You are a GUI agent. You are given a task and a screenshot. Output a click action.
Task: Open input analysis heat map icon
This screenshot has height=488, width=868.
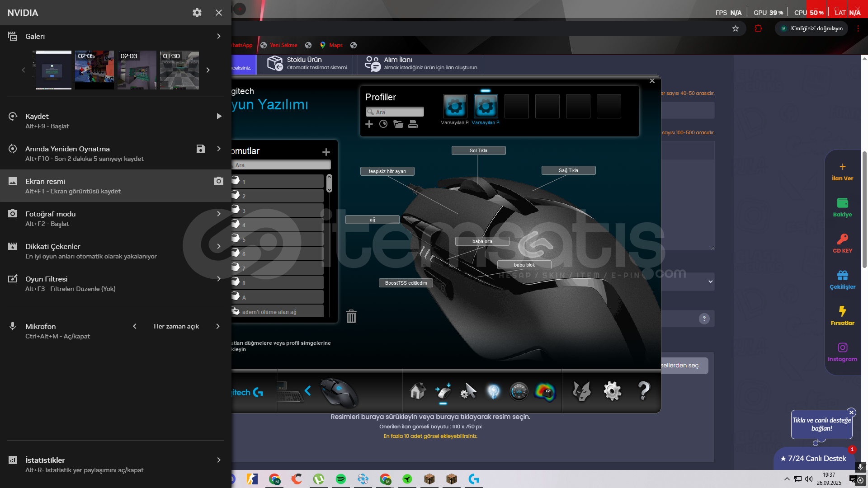(x=545, y=391)
